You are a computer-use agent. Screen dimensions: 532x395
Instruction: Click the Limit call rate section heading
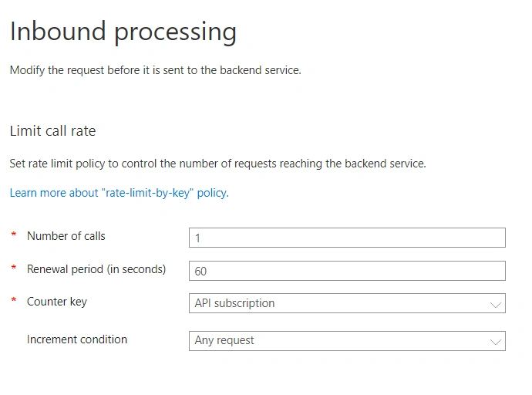pyautogui.click(x=53, y=131)
